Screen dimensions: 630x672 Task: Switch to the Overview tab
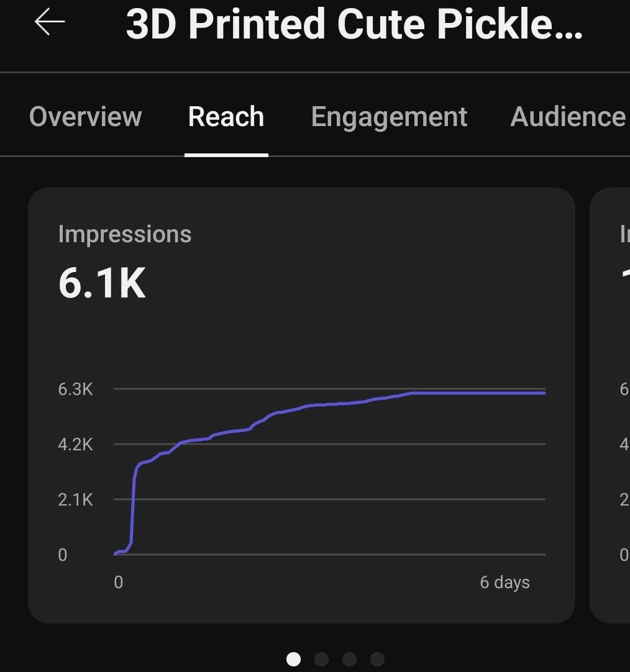(85, 116)
